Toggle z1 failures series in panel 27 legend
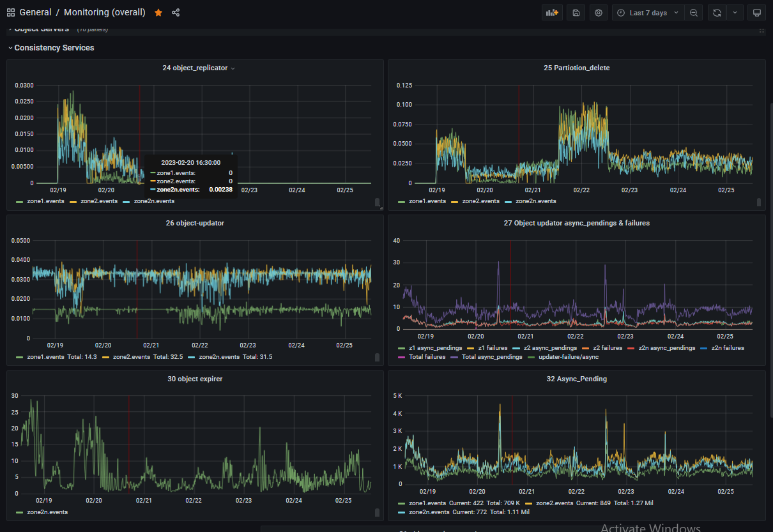 492,348
